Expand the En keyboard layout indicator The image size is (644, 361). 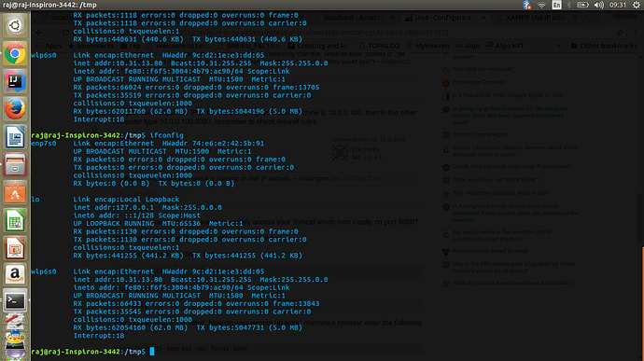pyautogui.click(x=556, y=5)
